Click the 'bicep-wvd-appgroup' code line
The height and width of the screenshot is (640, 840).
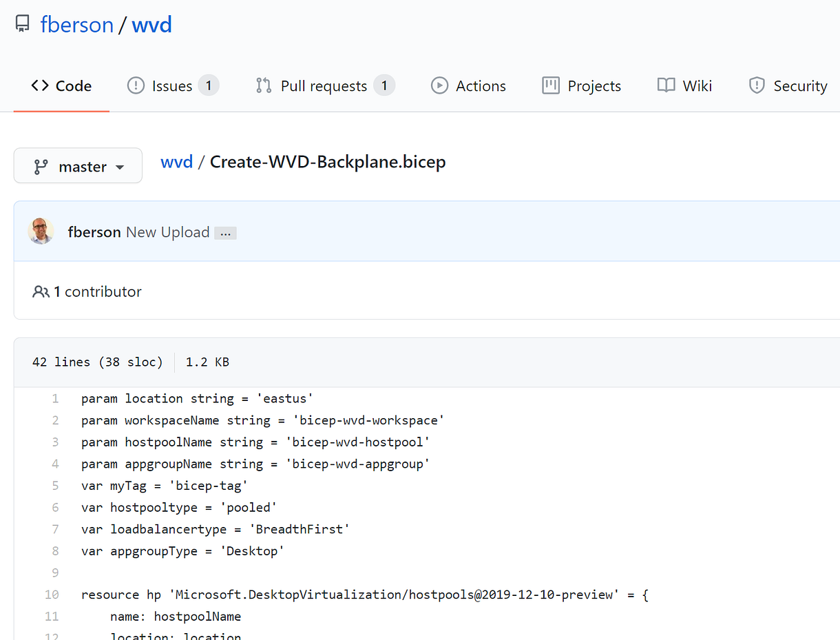(x=255, y=464)
